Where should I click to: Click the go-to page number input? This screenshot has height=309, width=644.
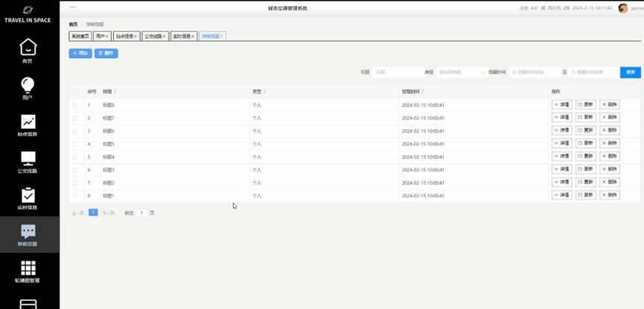(141, 213)
